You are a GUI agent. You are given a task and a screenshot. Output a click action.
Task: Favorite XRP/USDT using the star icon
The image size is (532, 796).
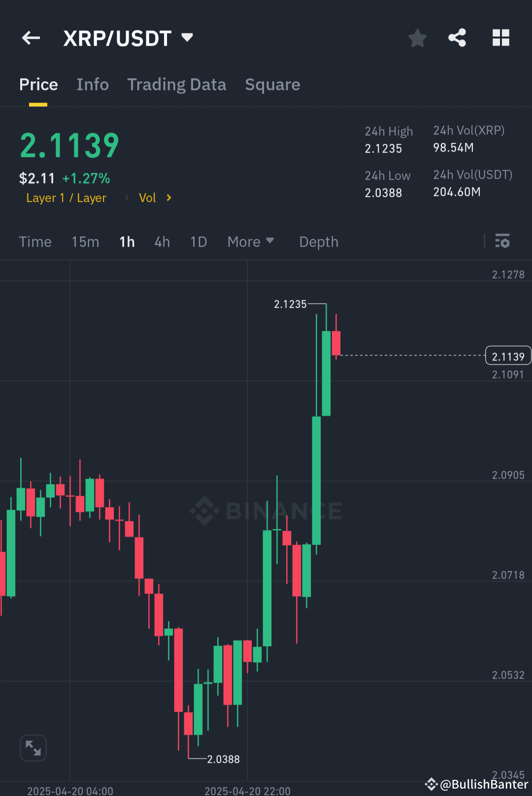tap(417, 37)
